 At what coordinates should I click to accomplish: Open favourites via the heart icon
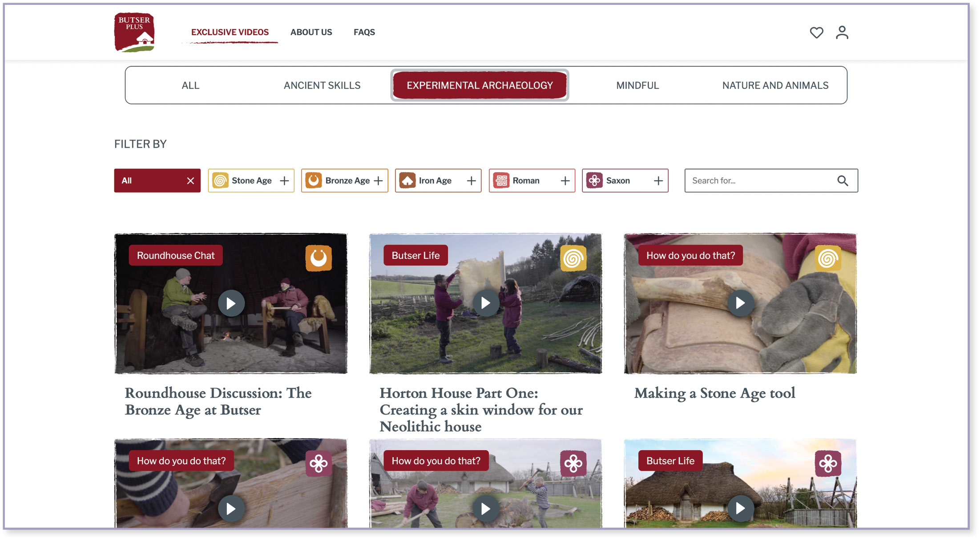[x=816, y=32]
